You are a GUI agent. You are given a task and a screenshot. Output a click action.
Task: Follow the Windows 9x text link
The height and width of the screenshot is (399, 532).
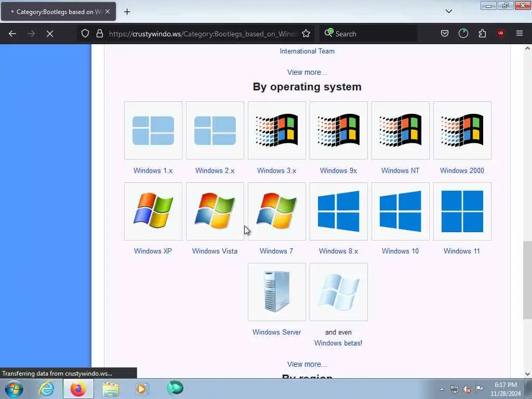[x=339, y=170]
